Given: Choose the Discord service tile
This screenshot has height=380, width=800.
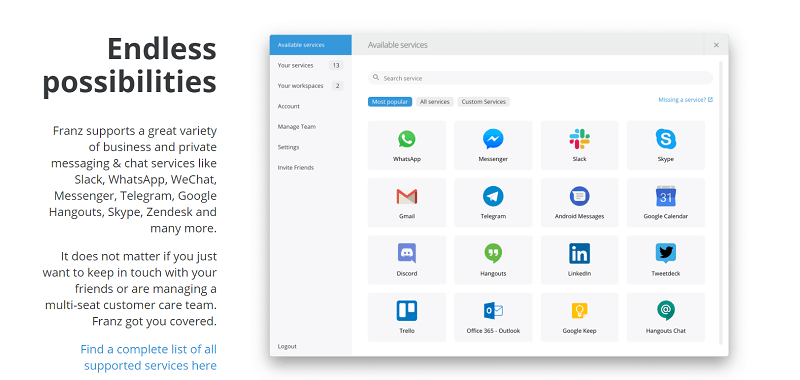Looking at the screenshot, I should [x=407, y=260].
